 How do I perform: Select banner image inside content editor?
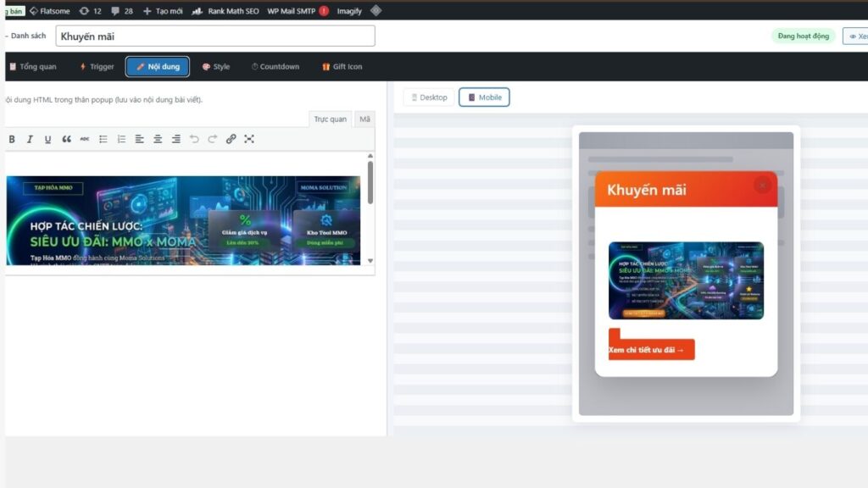point(183,220)
